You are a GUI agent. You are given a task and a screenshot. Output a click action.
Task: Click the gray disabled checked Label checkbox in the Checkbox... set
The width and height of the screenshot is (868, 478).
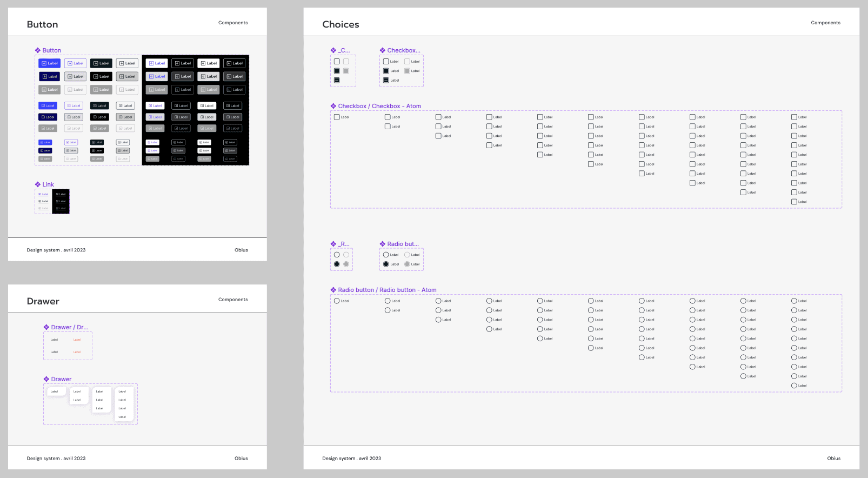(412, 71)
